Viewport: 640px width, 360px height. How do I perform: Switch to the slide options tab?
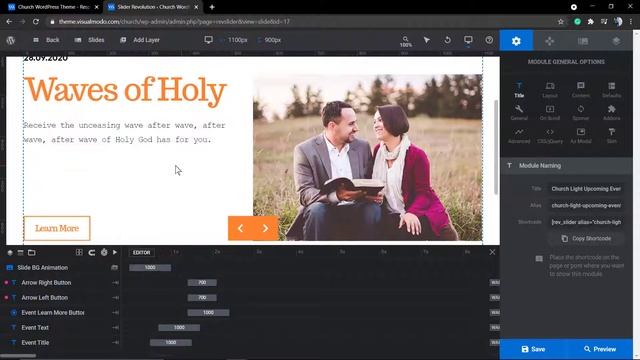[583, 40]
